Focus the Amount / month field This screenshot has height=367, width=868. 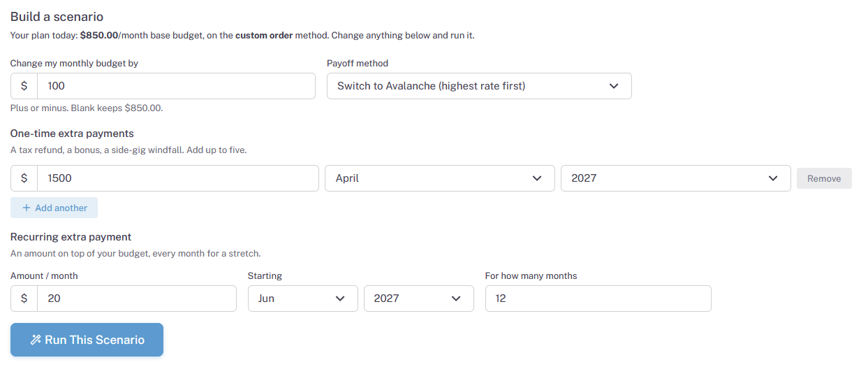137,298
